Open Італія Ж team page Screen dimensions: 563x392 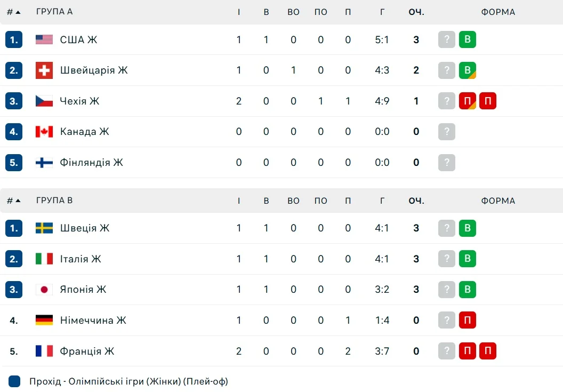coord(81,259)
